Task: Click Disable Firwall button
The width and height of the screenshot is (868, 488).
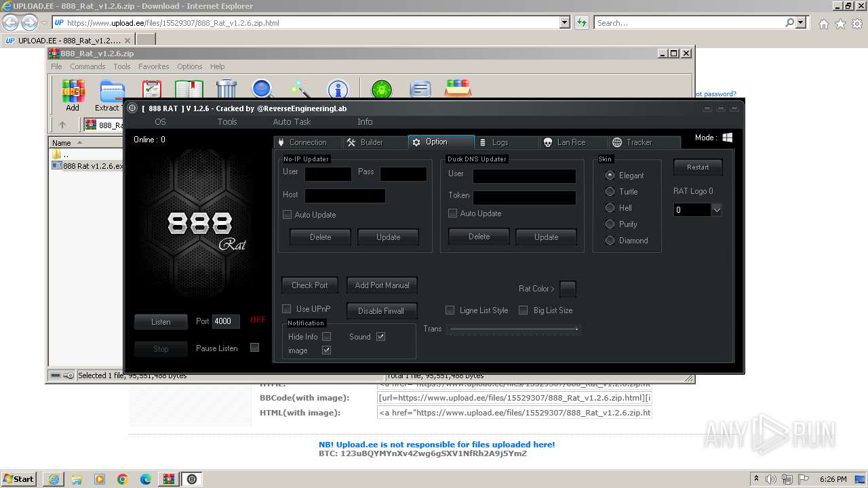Action: pyautogui.click(x=381, y=311)
